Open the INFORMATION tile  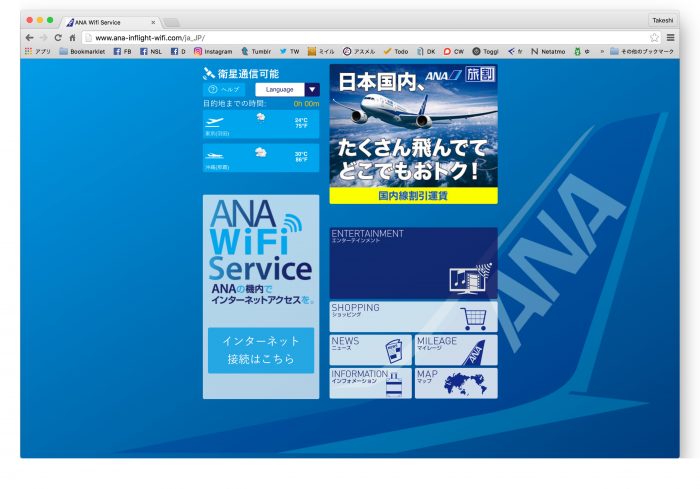pos(370,383)
